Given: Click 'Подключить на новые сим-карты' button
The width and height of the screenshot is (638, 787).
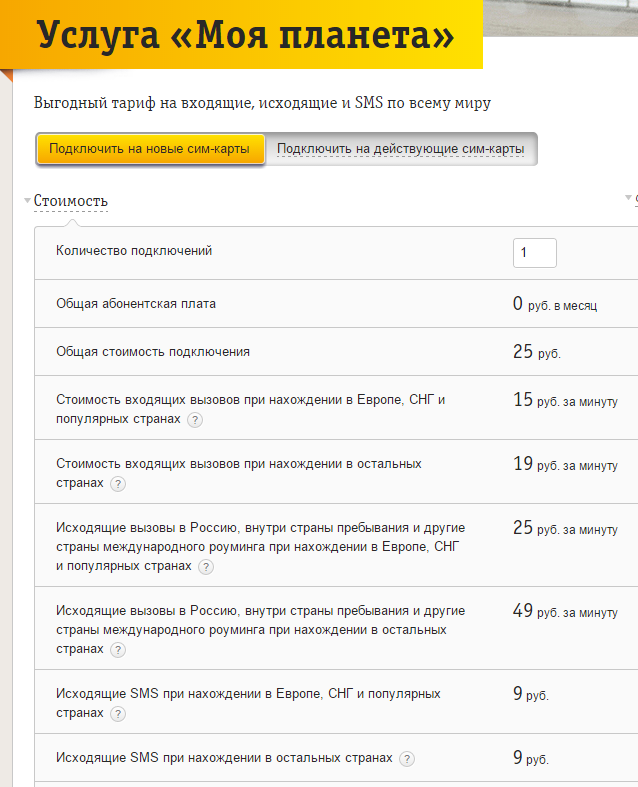Looking at the screenshot, I should (150, 149).
